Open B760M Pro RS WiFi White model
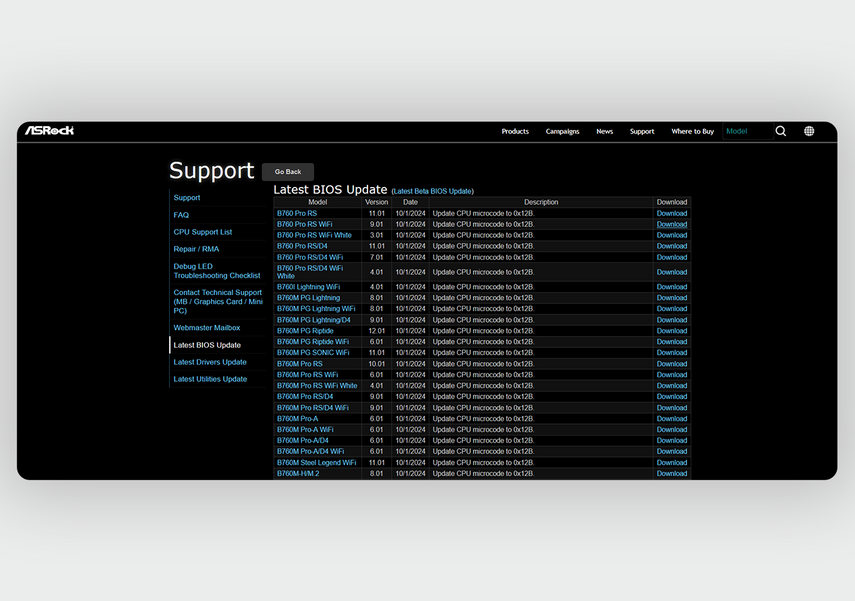The width and height of the screenshot is (855, 601). tap(317, 386)
